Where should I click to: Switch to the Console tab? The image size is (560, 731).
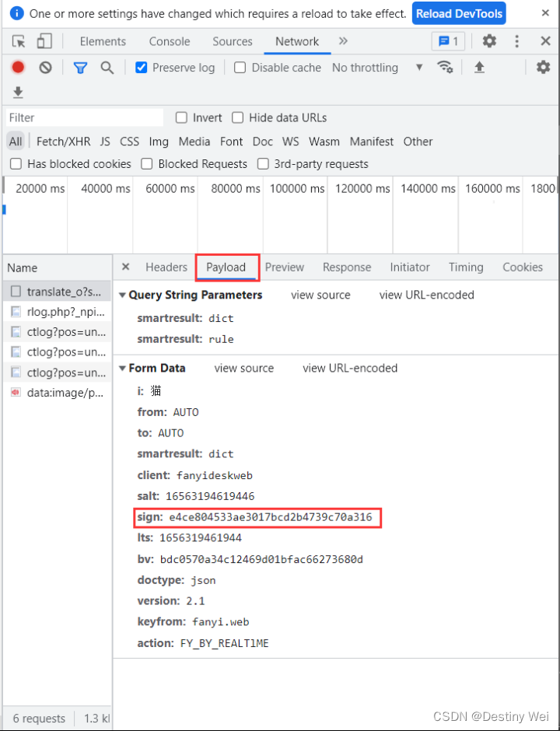coord(170,41)
